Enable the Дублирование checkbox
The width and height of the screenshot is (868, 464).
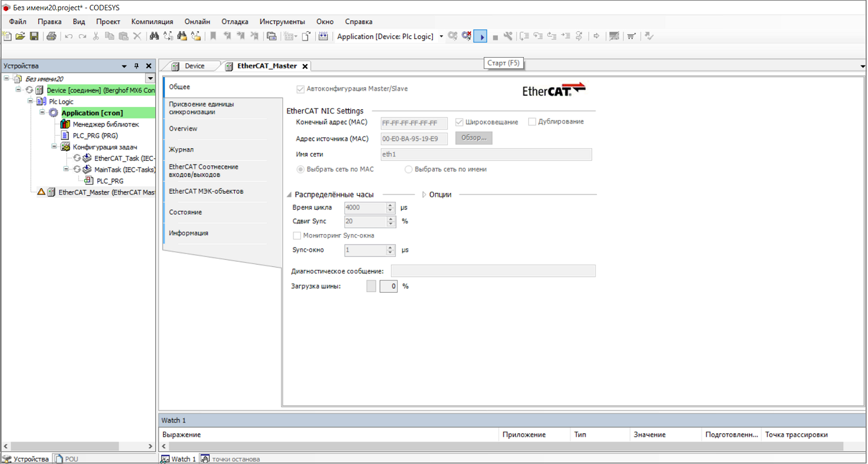[x=532, y=122]
